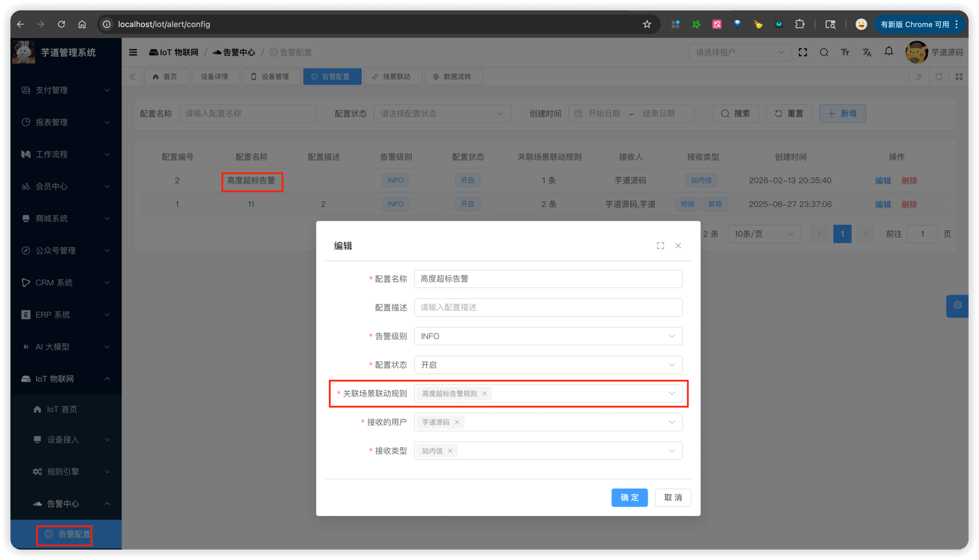Click the browser bookmark star icon
This screenshot has height=560, width=979.
pos(647,24)
